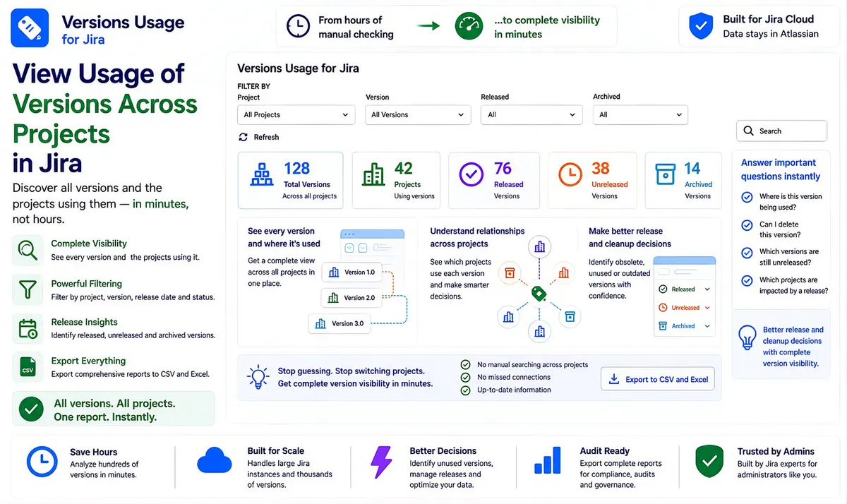Click the Export Everything CSV file icon
The width and height of the screenshot is (847, 504).
(28, 367)
